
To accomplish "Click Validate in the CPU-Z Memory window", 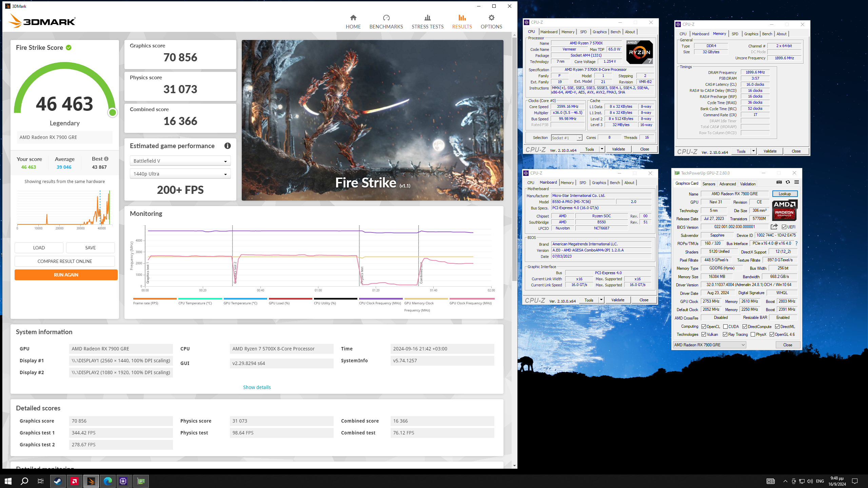I will (770, 151).
